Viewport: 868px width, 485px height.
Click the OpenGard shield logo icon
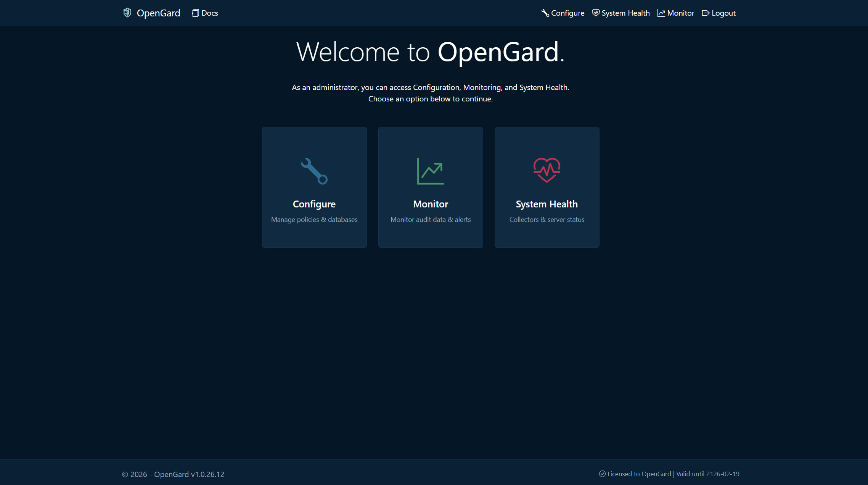(127, 13)
